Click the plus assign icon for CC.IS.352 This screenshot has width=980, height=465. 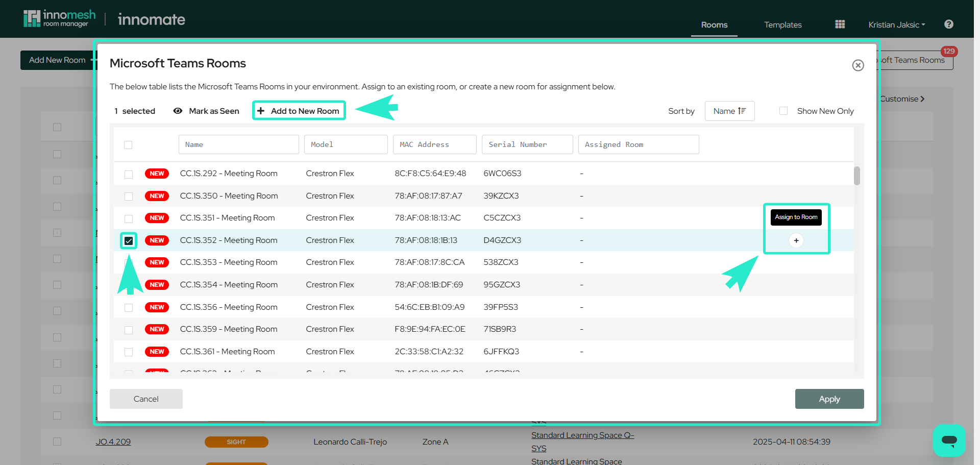pyautogui.click(x=796, y=240)
